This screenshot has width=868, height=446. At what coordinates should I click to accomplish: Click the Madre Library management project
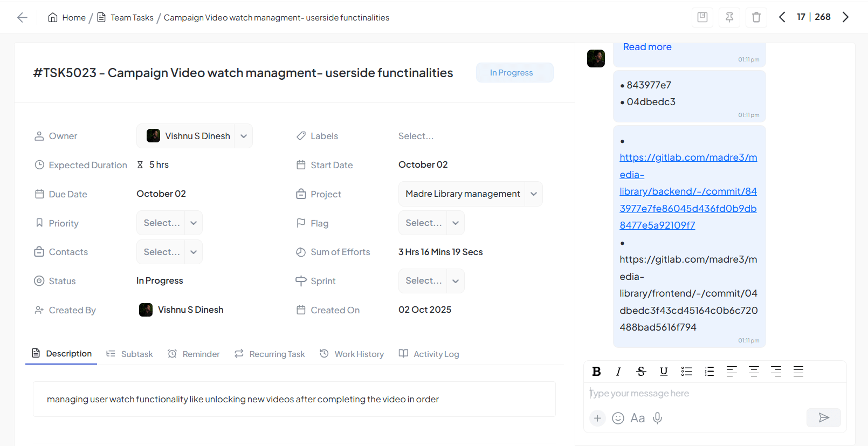pyautogui.click(x=463, y=194)
